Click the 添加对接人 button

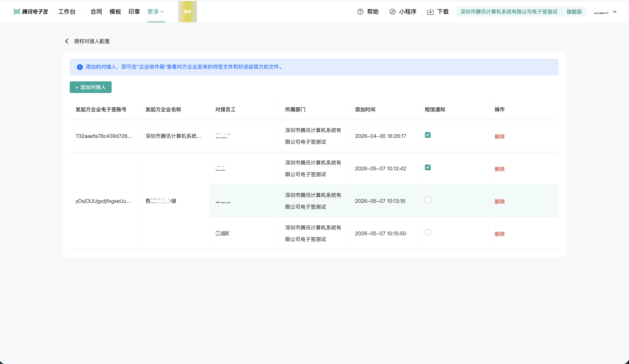(91, 87)
